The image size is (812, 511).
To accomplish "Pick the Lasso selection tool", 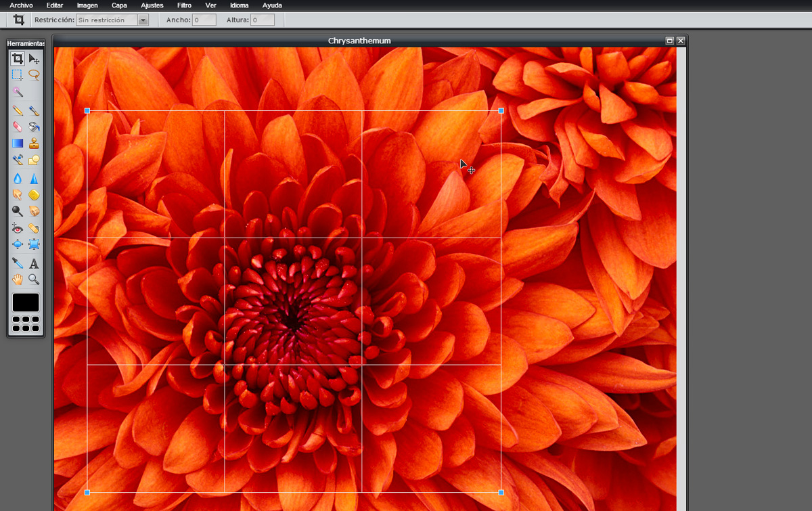I will [x=34, y=75].
